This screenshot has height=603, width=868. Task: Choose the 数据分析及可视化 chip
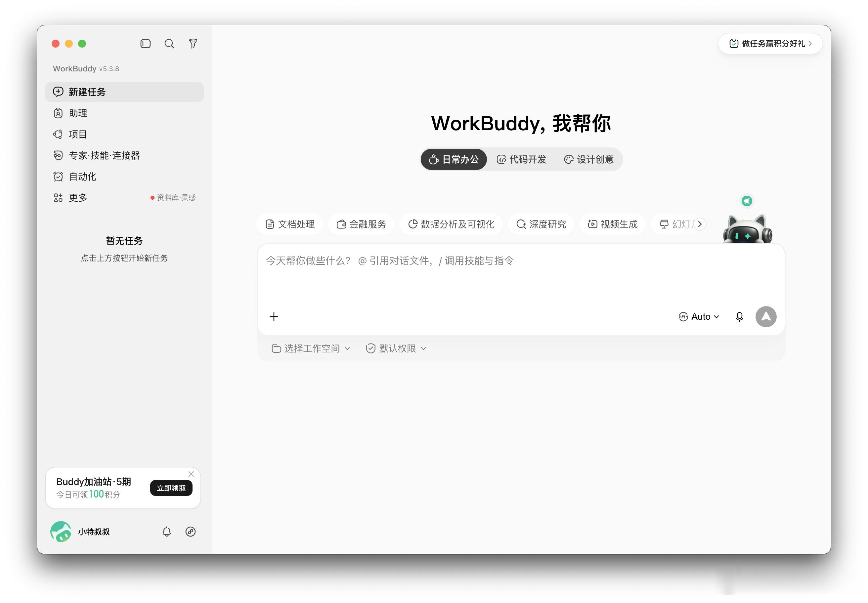pyautogui.click(x=451, y=224)
